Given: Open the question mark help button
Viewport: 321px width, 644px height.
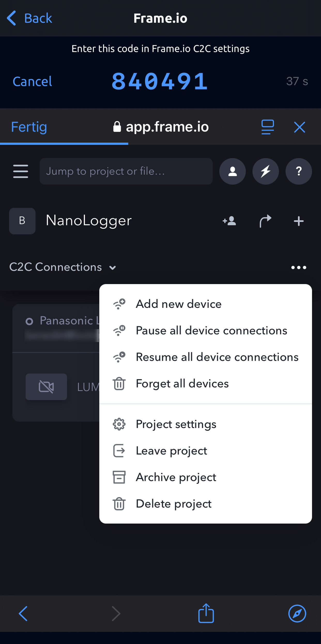Looking at the screenshot, I should click(299, 171).
